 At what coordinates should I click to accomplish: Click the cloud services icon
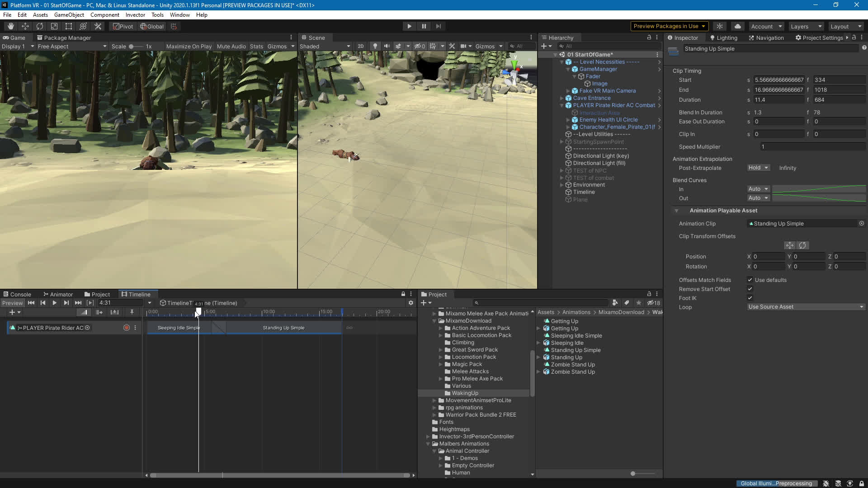pos(738,26)
